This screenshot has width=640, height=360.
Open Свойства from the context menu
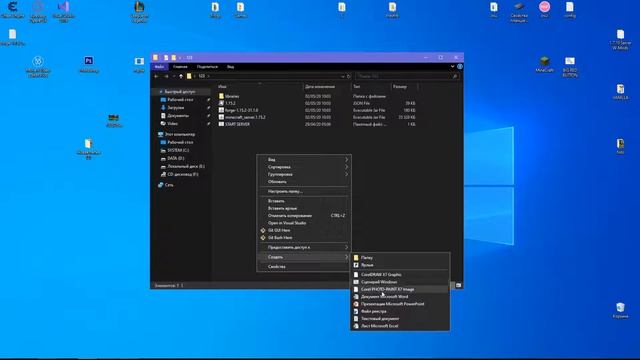click(304, 267)
